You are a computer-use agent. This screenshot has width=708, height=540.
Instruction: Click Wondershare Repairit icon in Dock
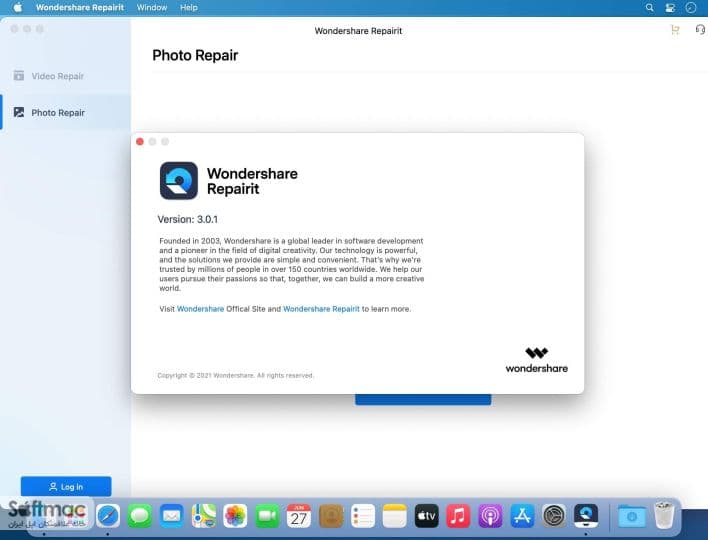[586, 516]
